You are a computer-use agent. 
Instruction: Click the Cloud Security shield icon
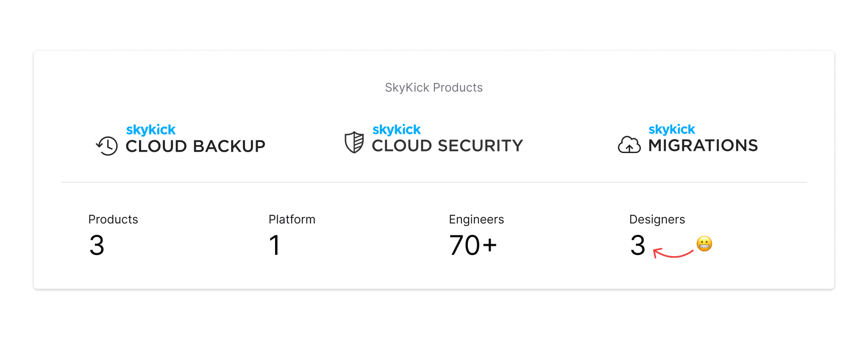[354, 142]
